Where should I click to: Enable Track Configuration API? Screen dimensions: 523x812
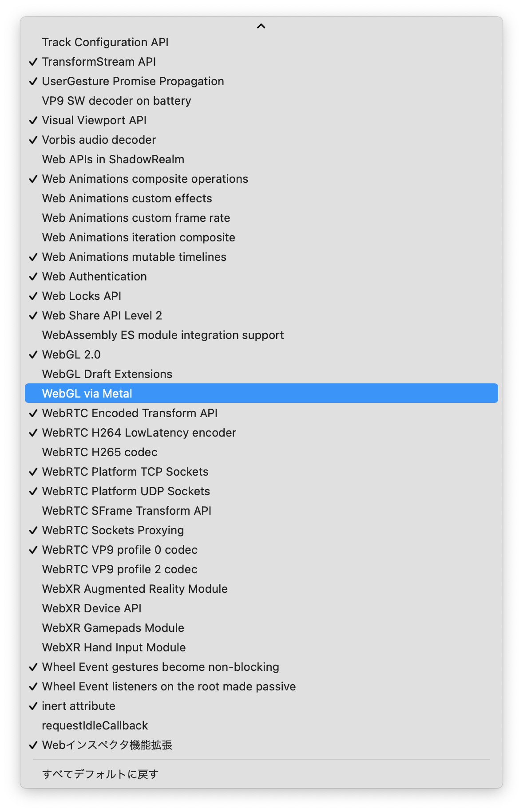pyautogui.click(x=105, y=42)
